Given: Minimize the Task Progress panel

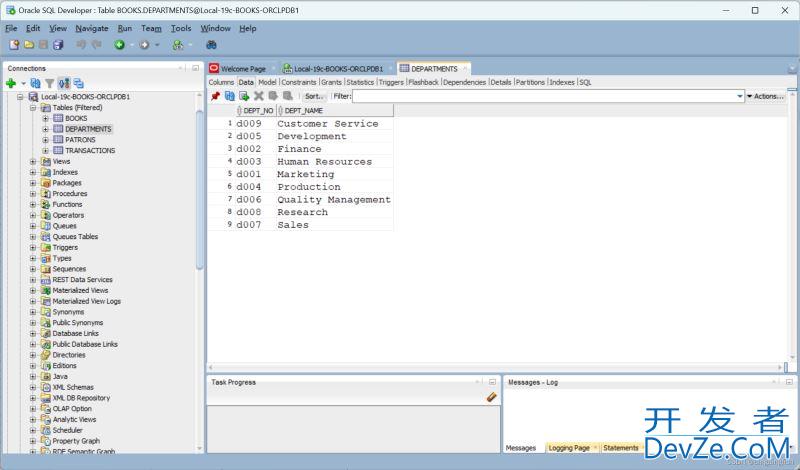Looking at the screenshot, I should [x=492, y=382].
